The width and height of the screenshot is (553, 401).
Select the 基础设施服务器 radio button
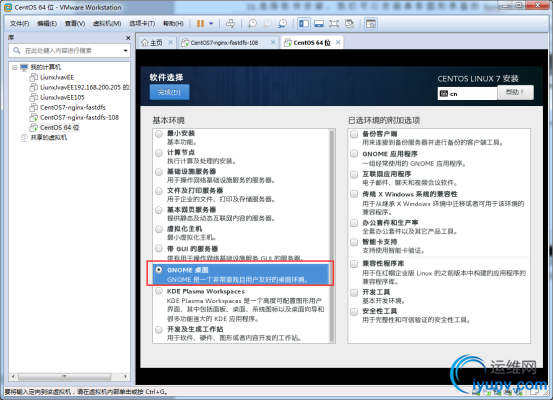[159, 172]
